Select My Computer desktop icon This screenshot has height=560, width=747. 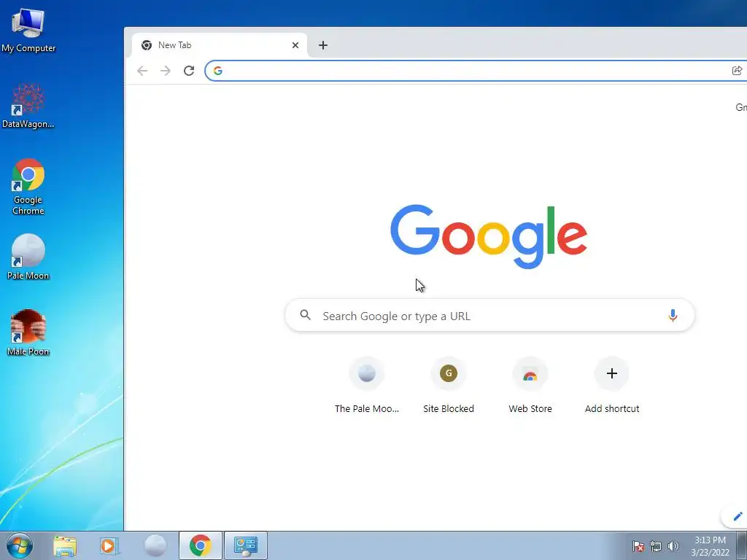coord(28,31)
